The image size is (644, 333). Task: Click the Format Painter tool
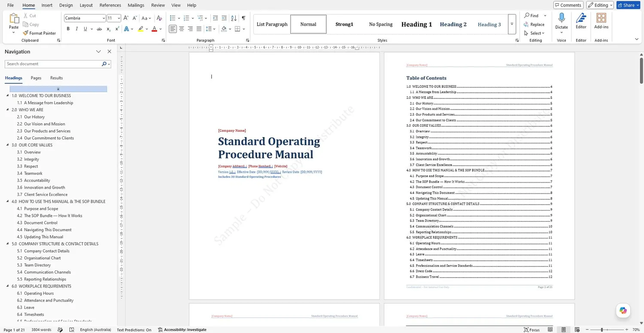[x=39, y=33]
